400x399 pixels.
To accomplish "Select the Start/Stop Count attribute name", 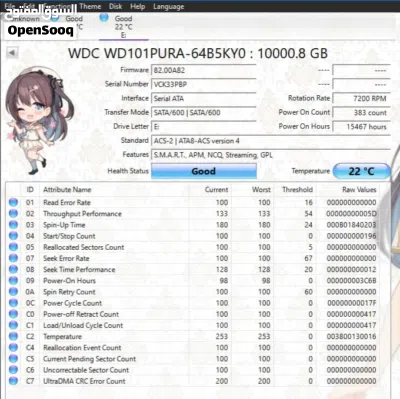I will 69,236.
